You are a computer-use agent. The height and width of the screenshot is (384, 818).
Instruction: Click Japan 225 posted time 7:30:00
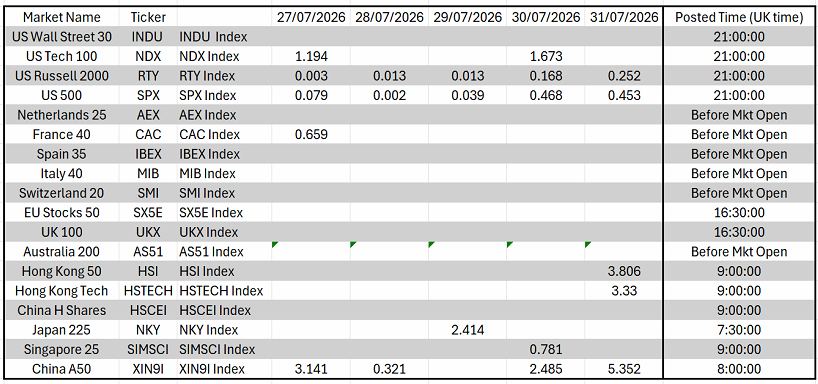click(x=739, y=330)
